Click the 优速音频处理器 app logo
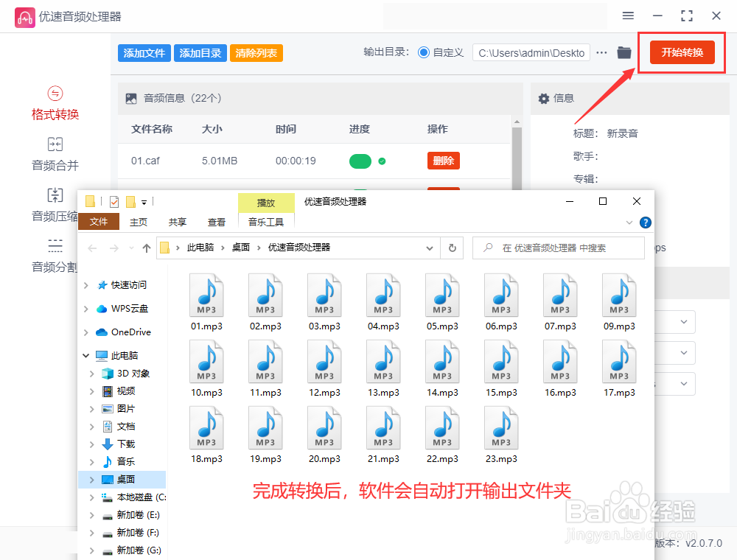The image size is (737, 560). (x=24, y=17)
